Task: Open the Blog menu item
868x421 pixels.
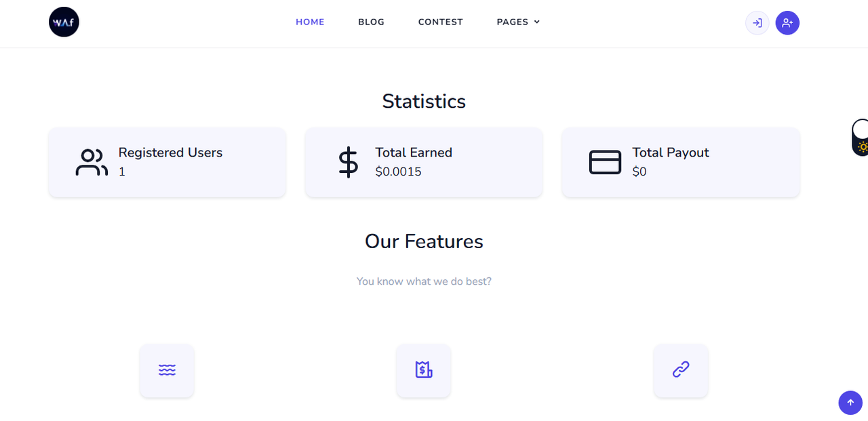Action: click(x=372, y=22)
